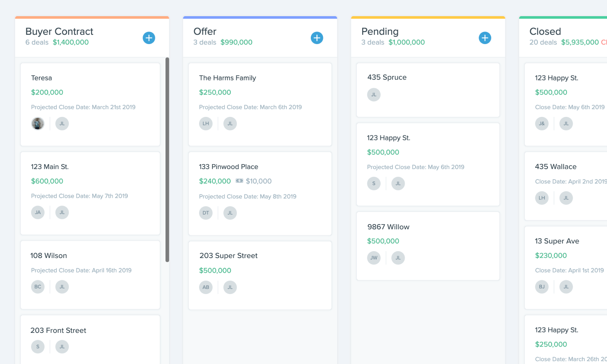
Task: Select the BJ avatar on 13 Super Ave
Action: (x=542, y=287)
